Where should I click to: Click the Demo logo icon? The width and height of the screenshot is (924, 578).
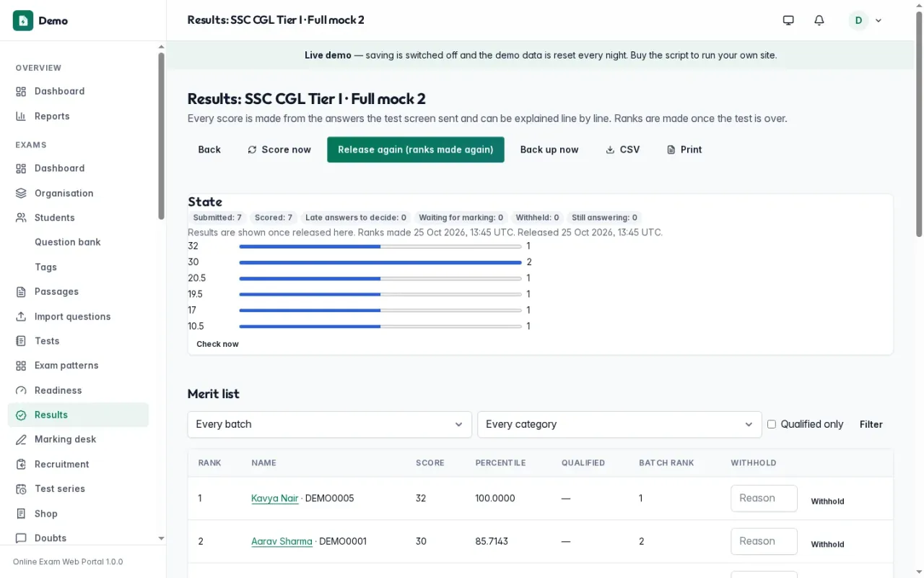coord(23,20)
